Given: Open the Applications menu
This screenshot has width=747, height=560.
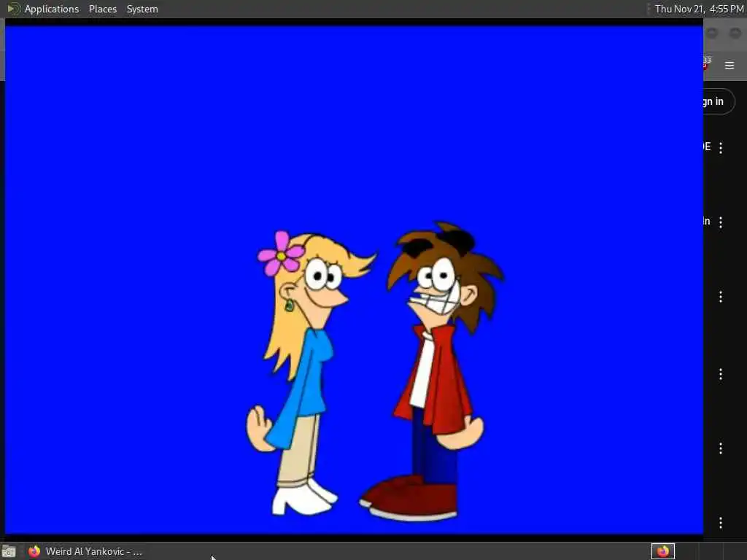Looking at the screenshot, I should [52, 9].
